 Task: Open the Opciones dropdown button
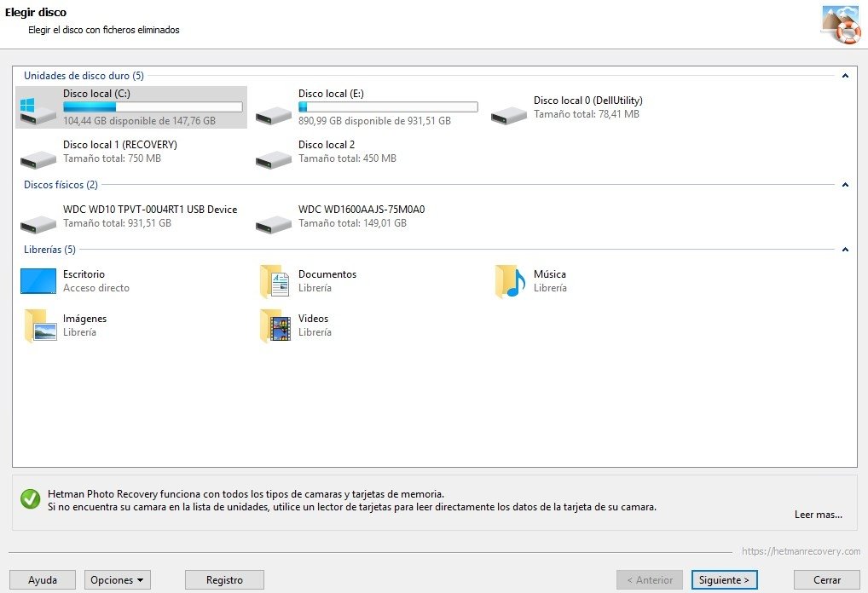click(x=118, y=579)
